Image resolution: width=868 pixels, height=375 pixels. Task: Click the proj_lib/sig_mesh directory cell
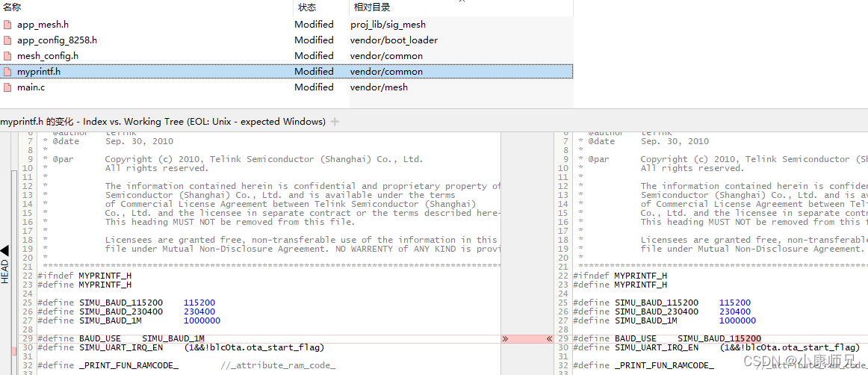388,25
